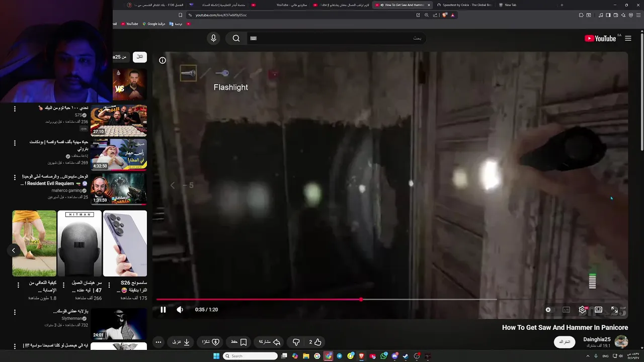Screen dimensions: 644x362
Task: Switch to the New Tab browser tab
Action: point(510,5)
